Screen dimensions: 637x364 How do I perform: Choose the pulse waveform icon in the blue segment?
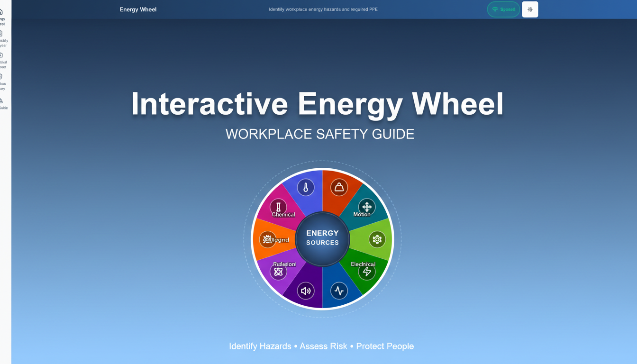(339, 291)
